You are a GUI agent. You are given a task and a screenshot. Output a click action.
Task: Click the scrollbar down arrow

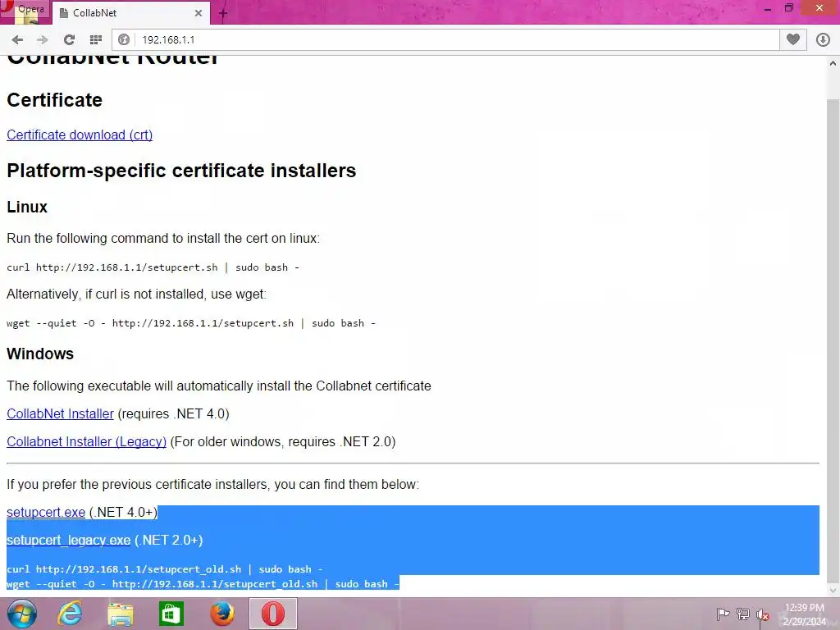click(x=833, y=590)
